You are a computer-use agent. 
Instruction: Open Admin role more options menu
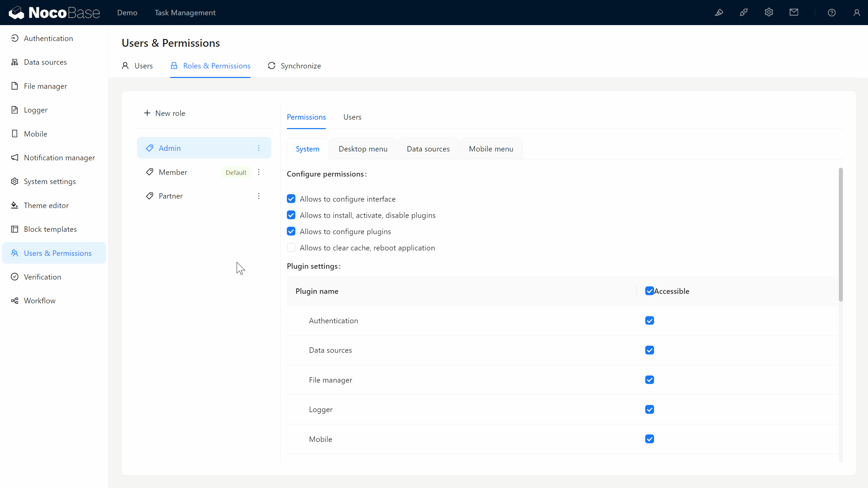click(x=259, y=148)
